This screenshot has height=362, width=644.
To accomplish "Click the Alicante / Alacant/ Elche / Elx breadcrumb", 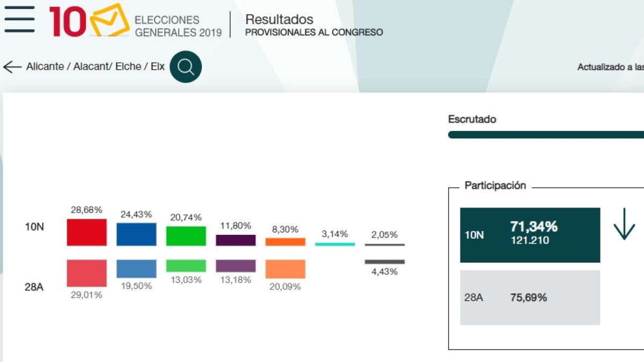I will coord(96,67).
